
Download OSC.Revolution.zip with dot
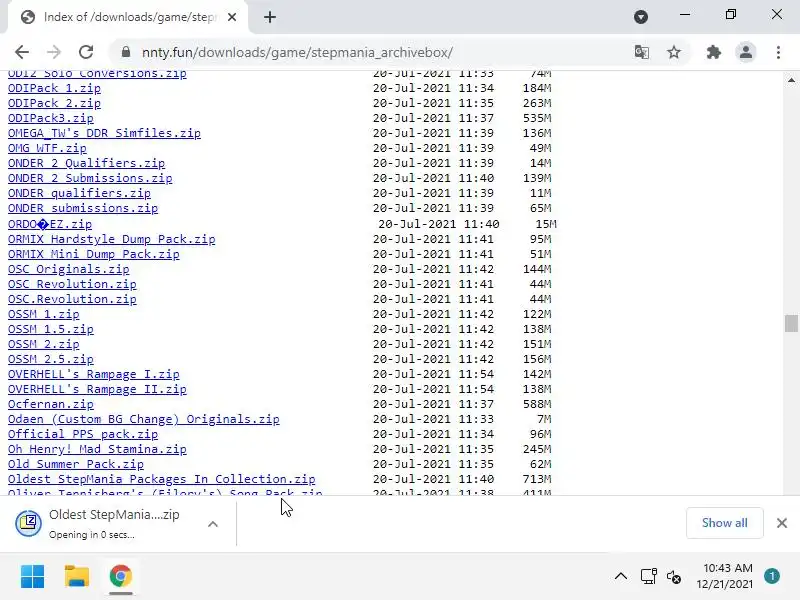[72, 299]
